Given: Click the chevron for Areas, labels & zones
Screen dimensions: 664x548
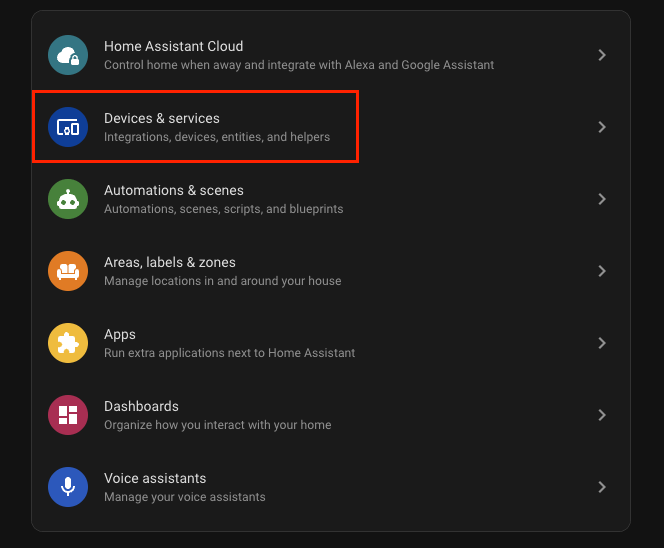Looking at the screenshot, I should [602, 271].
